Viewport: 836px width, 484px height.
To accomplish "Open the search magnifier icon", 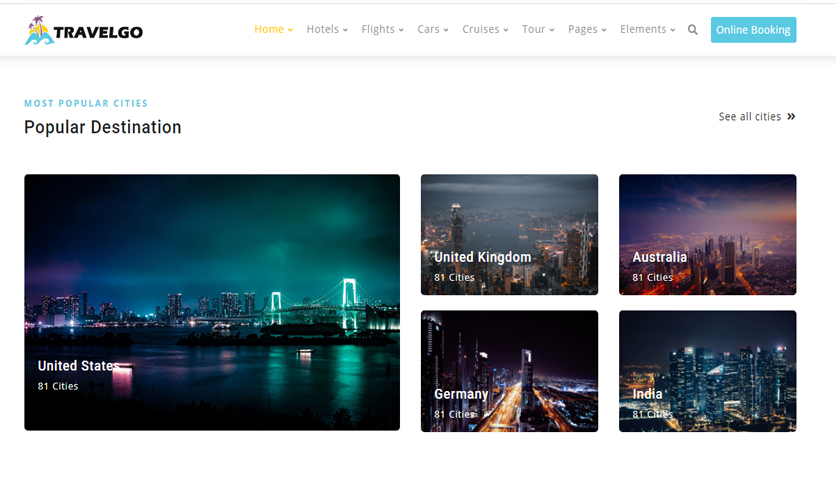I will [693, 30].
